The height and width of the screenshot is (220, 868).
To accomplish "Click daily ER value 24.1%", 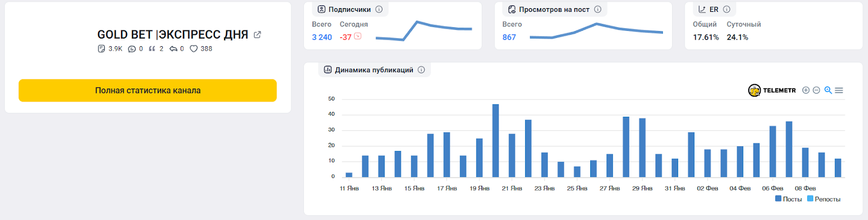I will (738, 37).
